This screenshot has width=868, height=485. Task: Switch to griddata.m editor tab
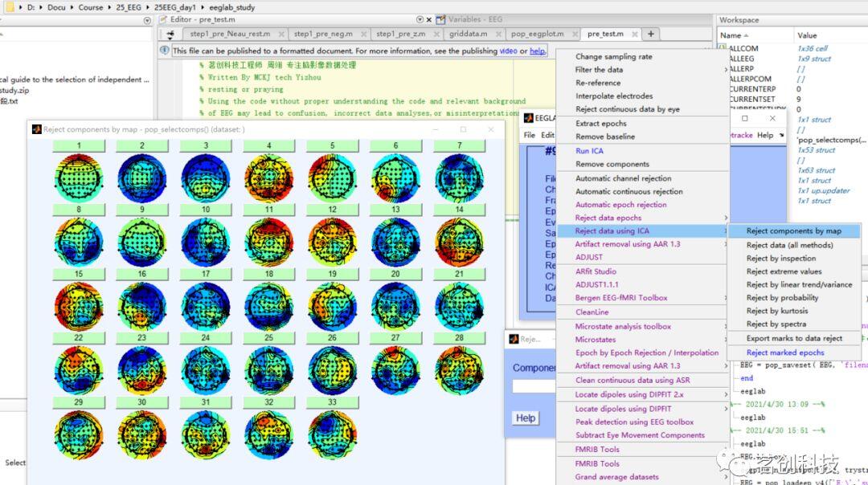tap(469, 34)
